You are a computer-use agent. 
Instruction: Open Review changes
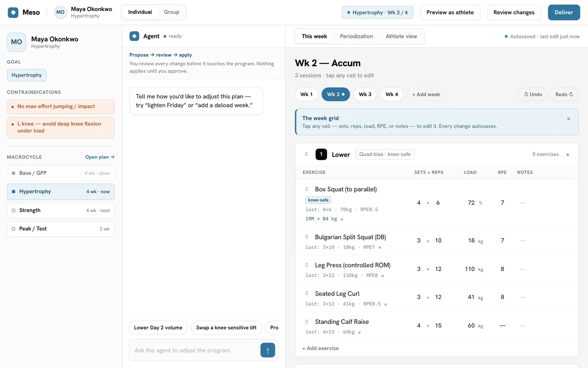pos(514,12)
